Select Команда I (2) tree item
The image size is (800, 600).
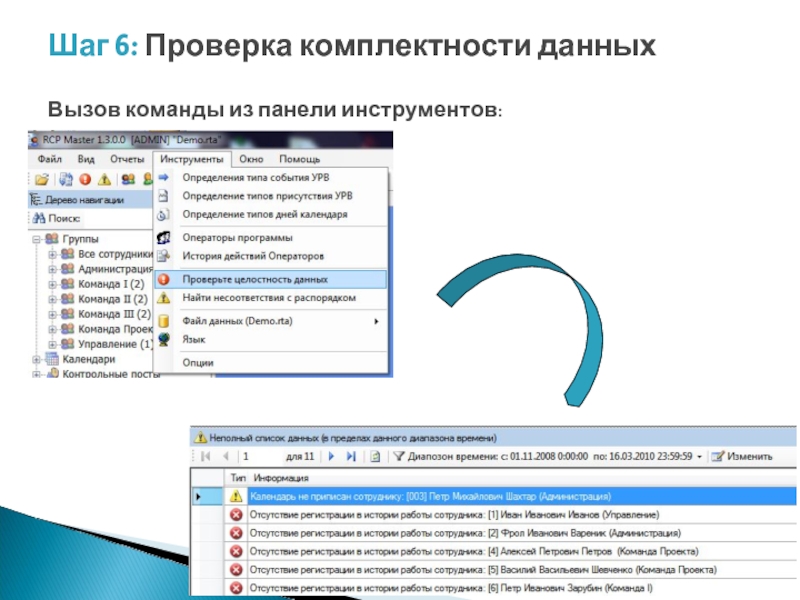[x=111, y=284]
